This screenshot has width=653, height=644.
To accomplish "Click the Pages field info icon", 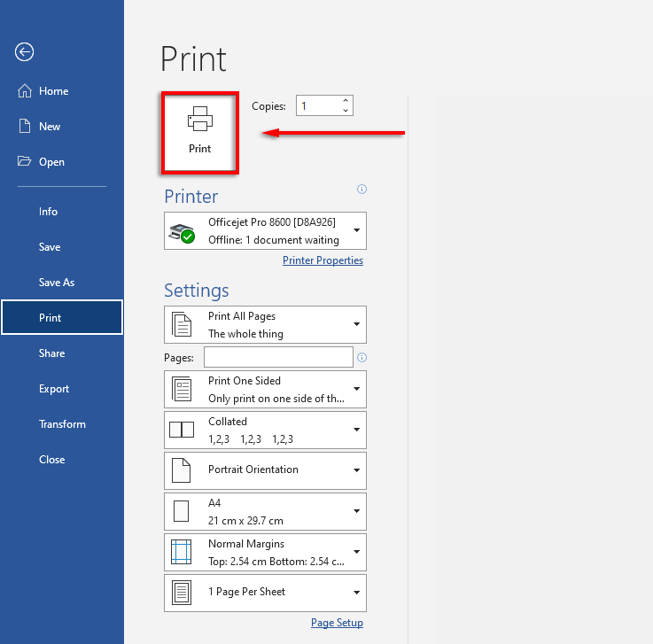I will click(361, 357).
